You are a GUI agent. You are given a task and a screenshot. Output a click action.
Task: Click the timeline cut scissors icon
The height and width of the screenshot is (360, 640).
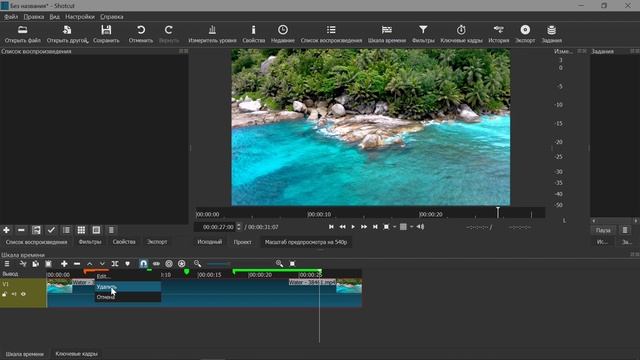[23, 264]
